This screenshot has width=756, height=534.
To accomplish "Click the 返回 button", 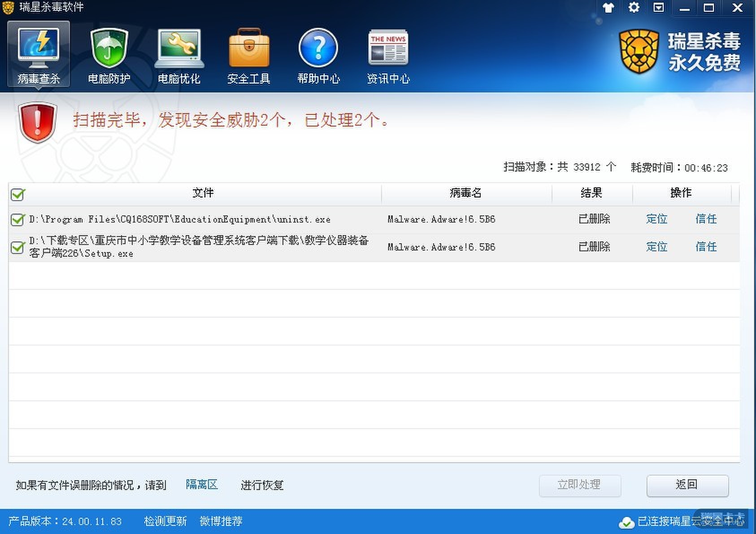I will 687,485.
